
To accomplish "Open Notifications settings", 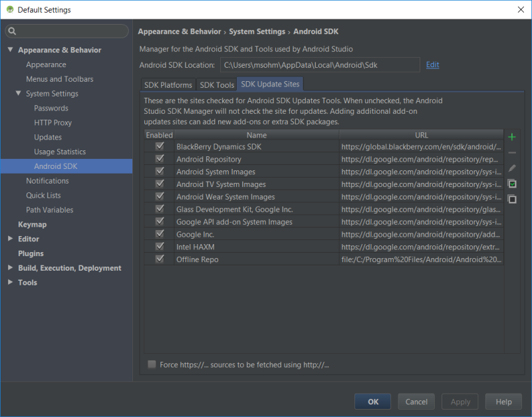I will click(47, 181).
